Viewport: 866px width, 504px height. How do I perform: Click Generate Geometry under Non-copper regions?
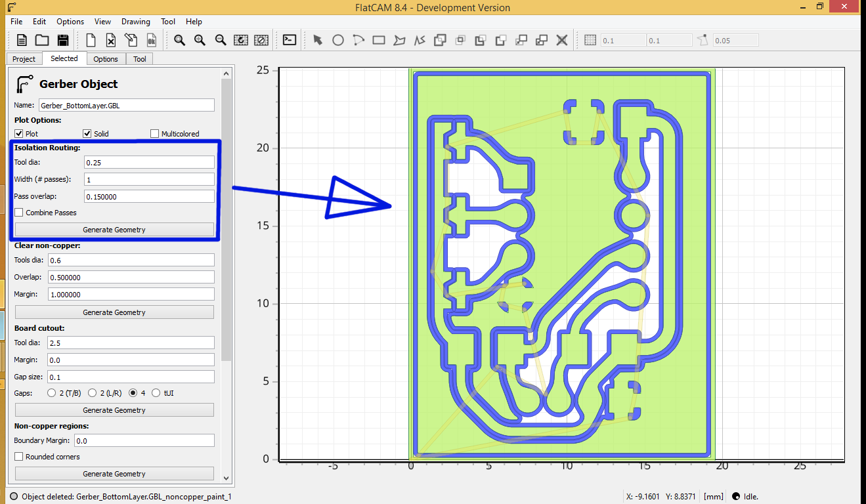[114, 474]
